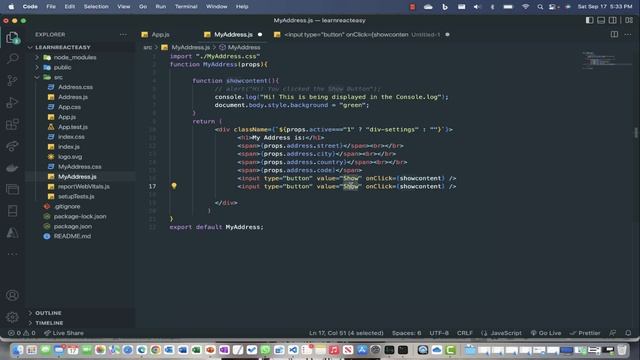Click src in the breadcrumb path

click(147, 47)
